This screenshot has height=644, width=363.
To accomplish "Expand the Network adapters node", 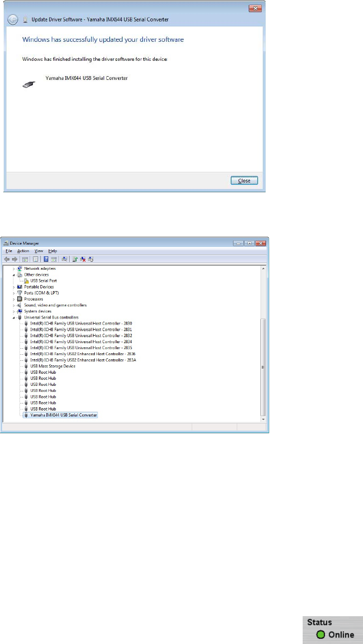I will click(14, 269).
